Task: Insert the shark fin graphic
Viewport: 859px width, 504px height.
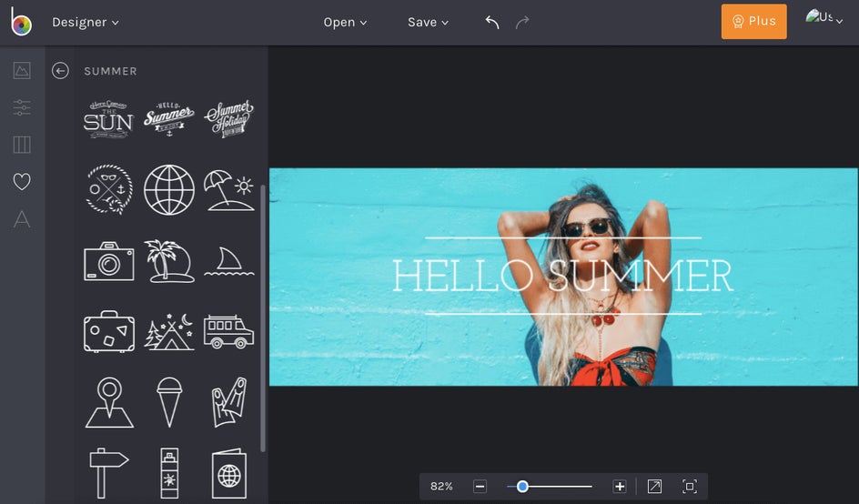Action: pos(229,261)
